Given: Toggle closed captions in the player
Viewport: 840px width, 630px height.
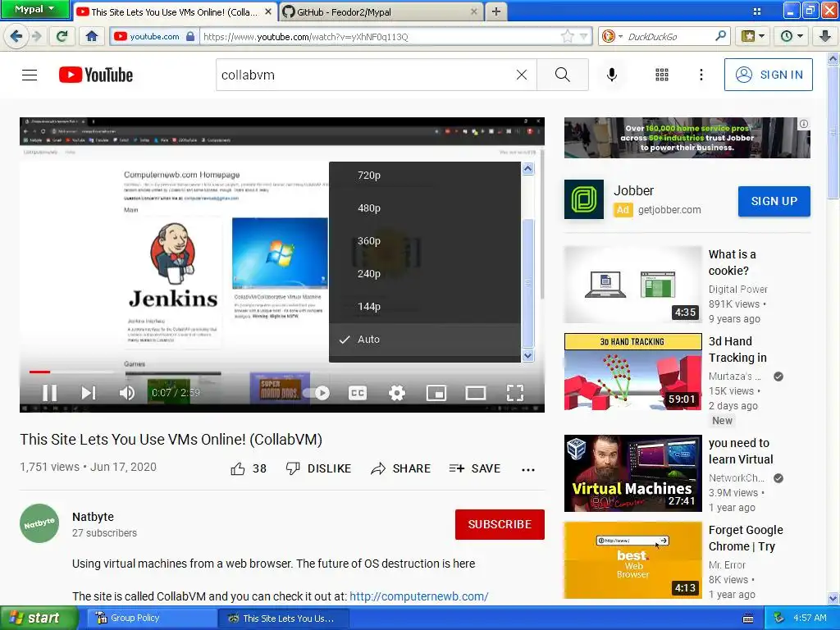Looking at the screenshot, I should [358, 393].
